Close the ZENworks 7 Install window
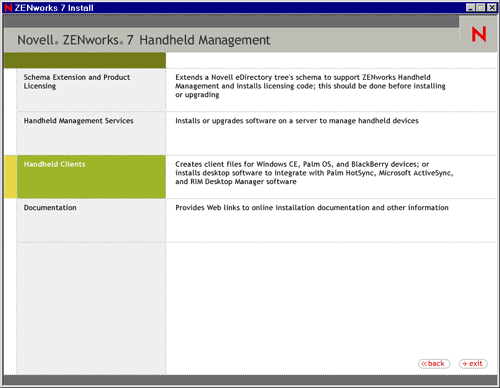The width and height of the screenshot is (500, 388). (x=492, y=7)
